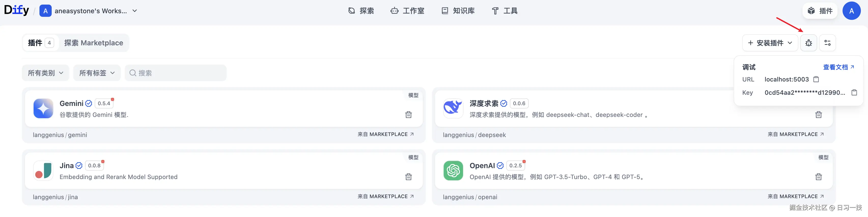Image resolution: width=868 pixels, height=217 pixels.
Task: Click the 模型 label on the Gemini card
Action: pyautogui.click(x=413, y=95)
